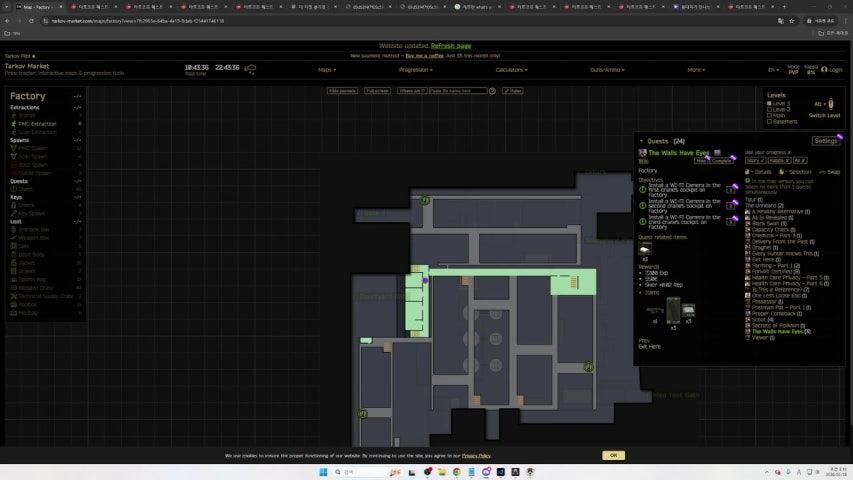Toggle all Loot with its -/+

[77, 222]
